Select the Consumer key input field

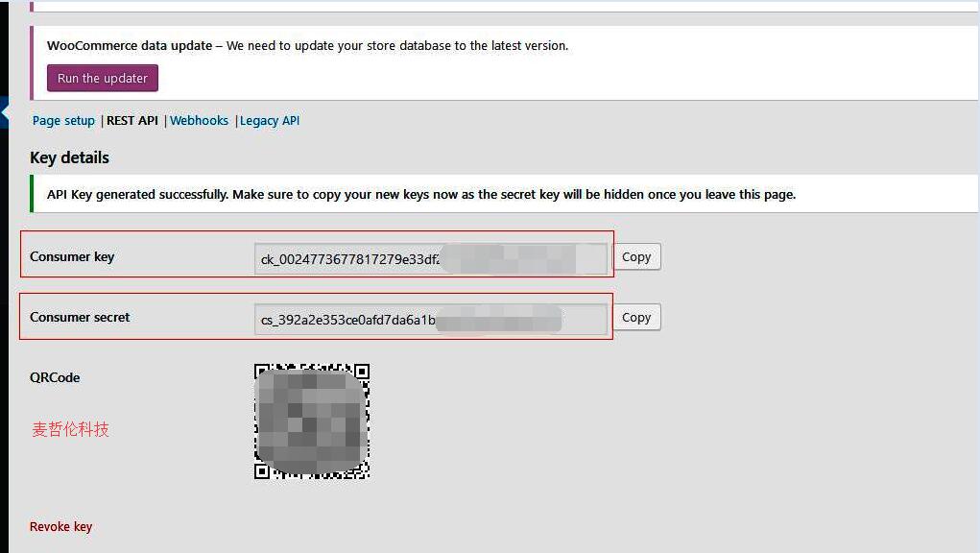coord(431,258)
